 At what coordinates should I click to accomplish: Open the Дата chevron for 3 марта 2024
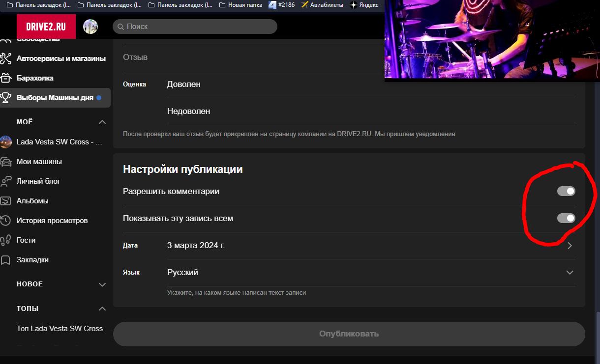coord(570,246)
